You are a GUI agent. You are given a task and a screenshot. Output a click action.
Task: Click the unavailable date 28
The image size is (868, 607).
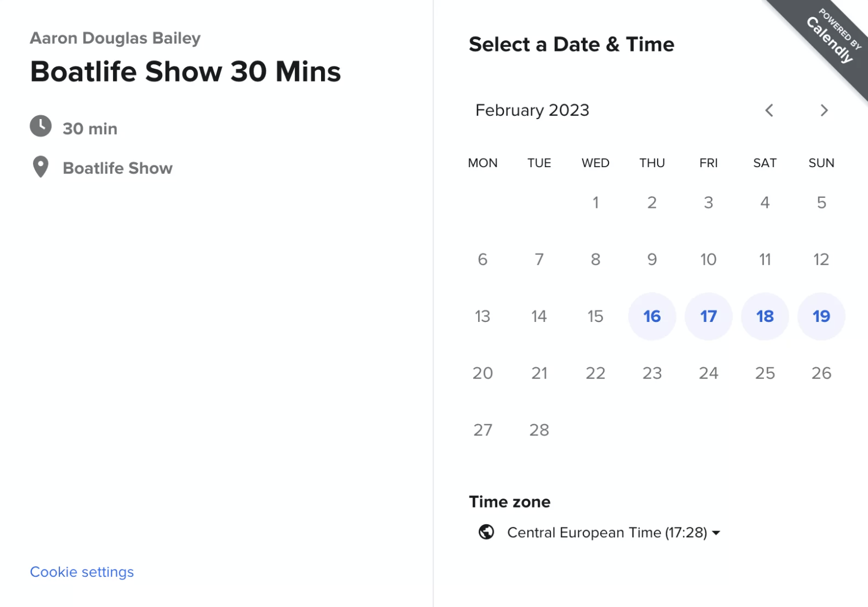[x=539, y=430]
